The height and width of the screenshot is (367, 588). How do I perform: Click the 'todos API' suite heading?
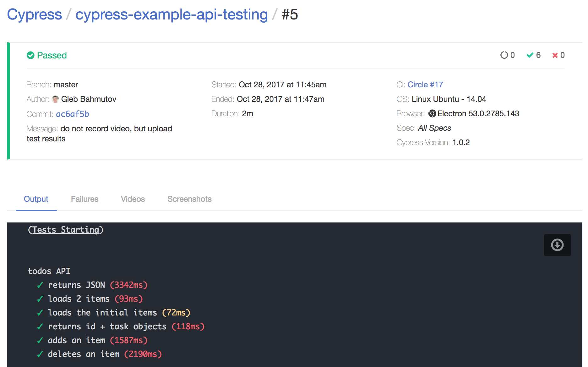click(49, 271)
